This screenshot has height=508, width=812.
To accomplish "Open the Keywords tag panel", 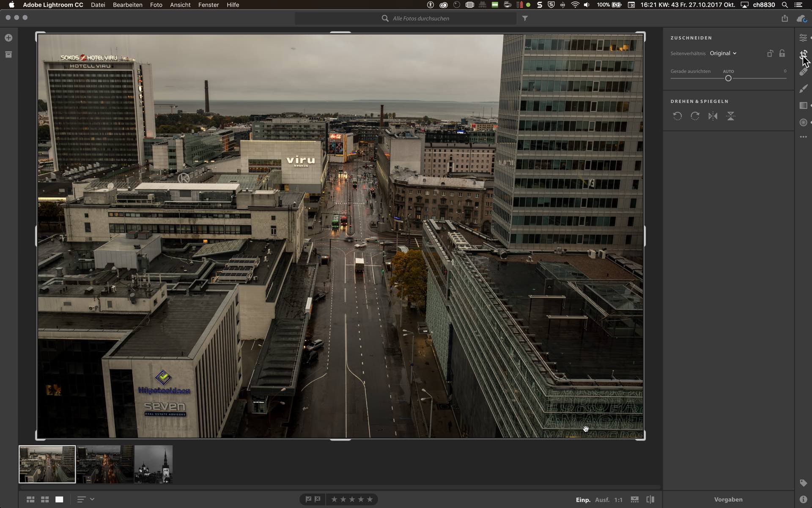I will tap(803, 483).
